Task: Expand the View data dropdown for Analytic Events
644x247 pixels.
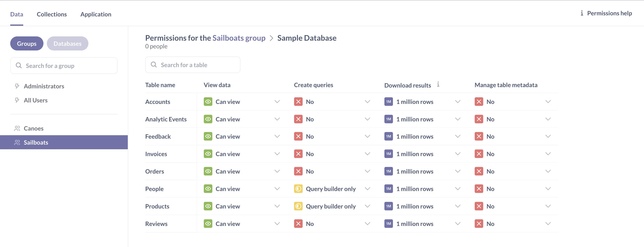Action: click(x=277, y=119)
